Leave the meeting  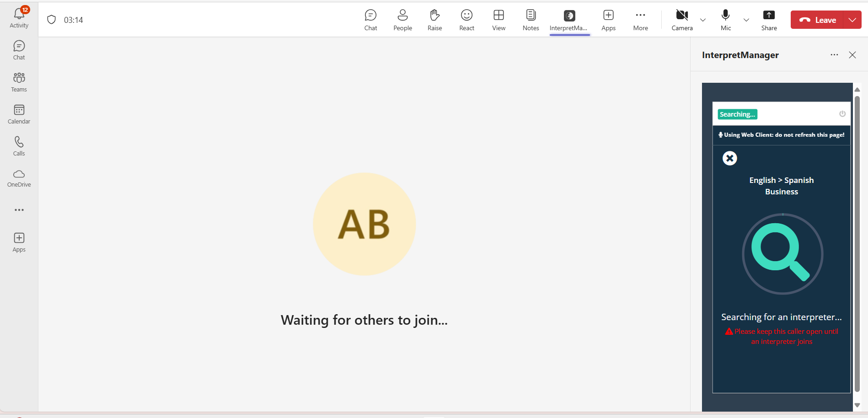coord(817,20)
